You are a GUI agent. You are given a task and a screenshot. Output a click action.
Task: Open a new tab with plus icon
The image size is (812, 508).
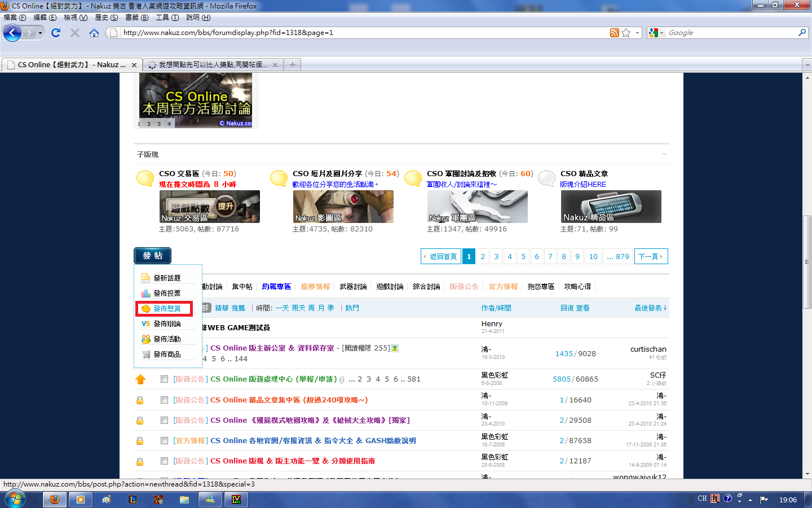pos(292,65)
